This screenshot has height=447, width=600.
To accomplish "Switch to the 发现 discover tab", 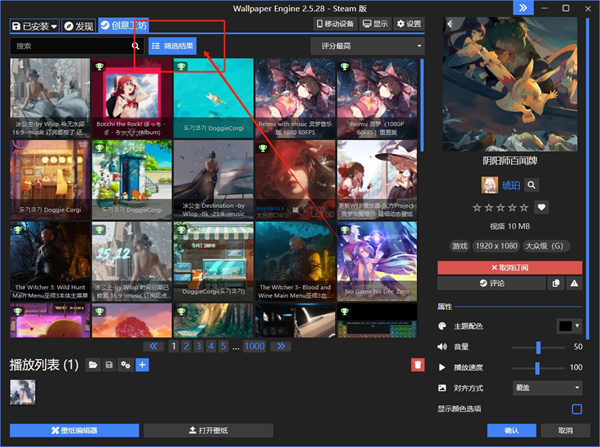I will [79, 26].
